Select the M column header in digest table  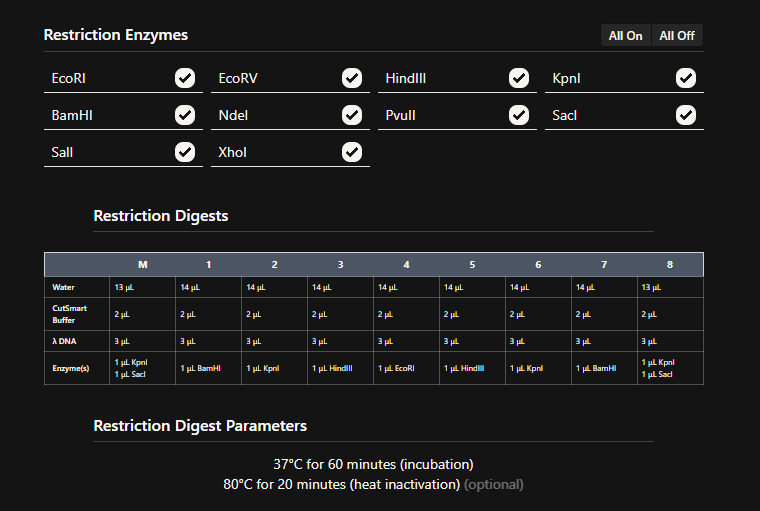pyautogui.click(x=143, y=265)
